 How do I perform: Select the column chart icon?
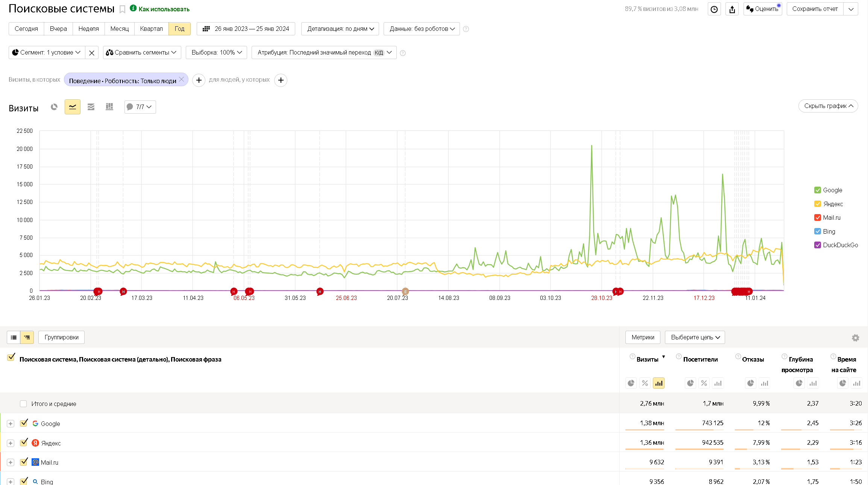pos(109,107)
